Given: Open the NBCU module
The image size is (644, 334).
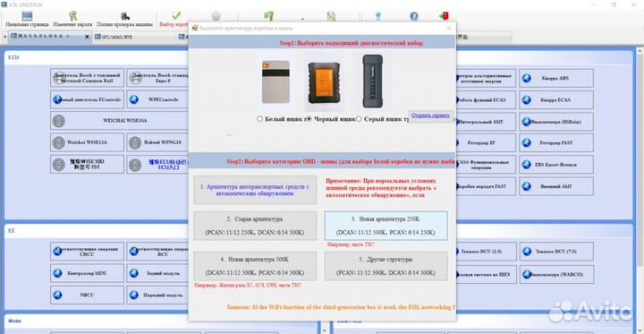Looking at the screenshot, I should point(87,295).
